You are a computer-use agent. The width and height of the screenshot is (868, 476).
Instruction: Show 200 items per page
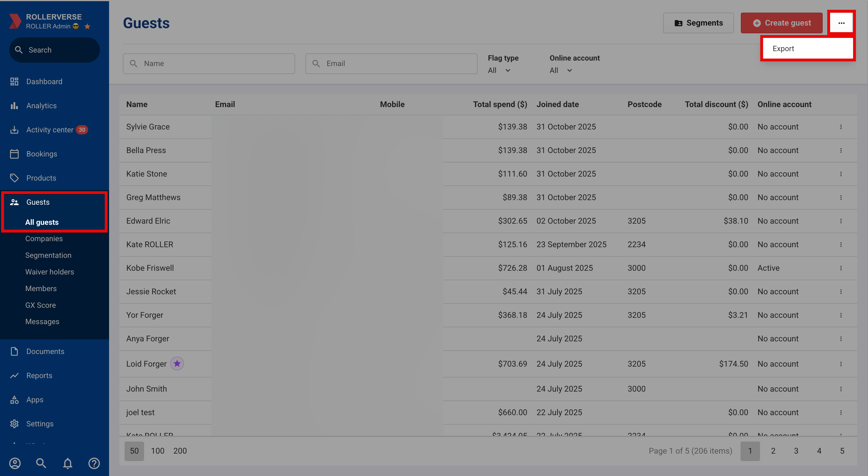tap(180, 451)
